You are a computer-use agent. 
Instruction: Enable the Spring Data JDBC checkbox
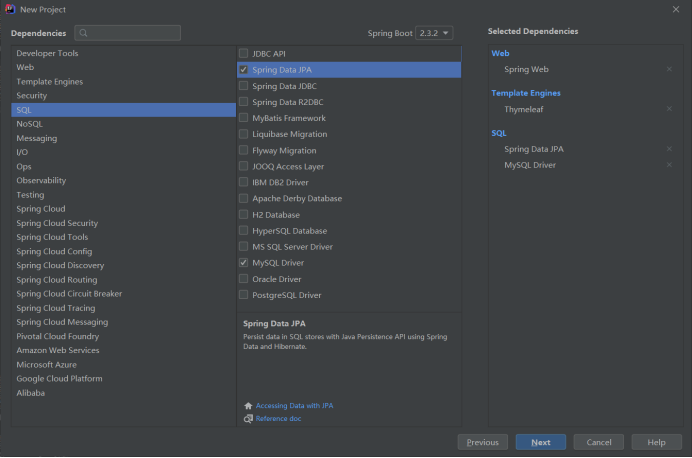[243, 86]
